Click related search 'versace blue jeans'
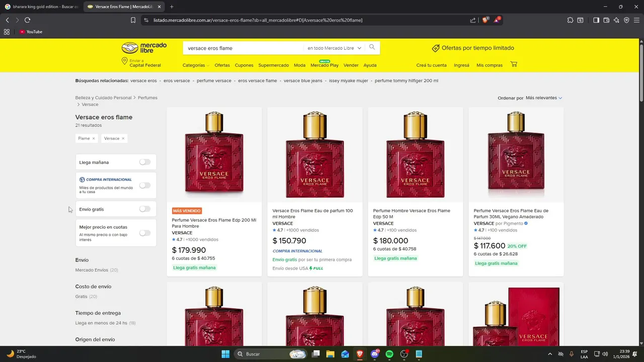Screen dimensions: 644x362 coord(303,80)
